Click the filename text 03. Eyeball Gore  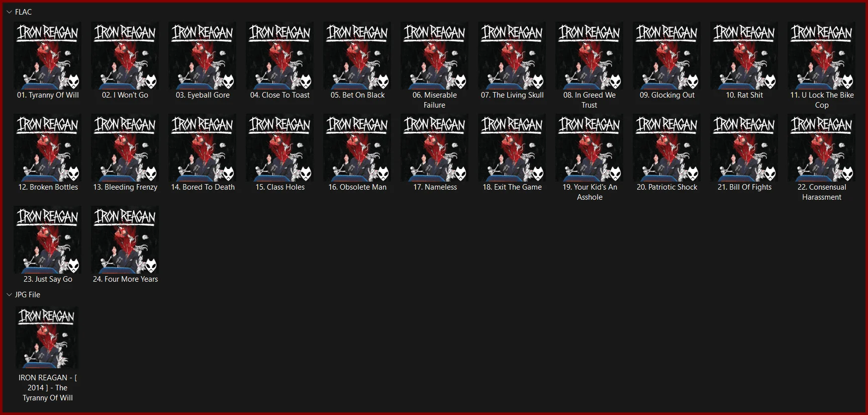(x=203, y=95)
